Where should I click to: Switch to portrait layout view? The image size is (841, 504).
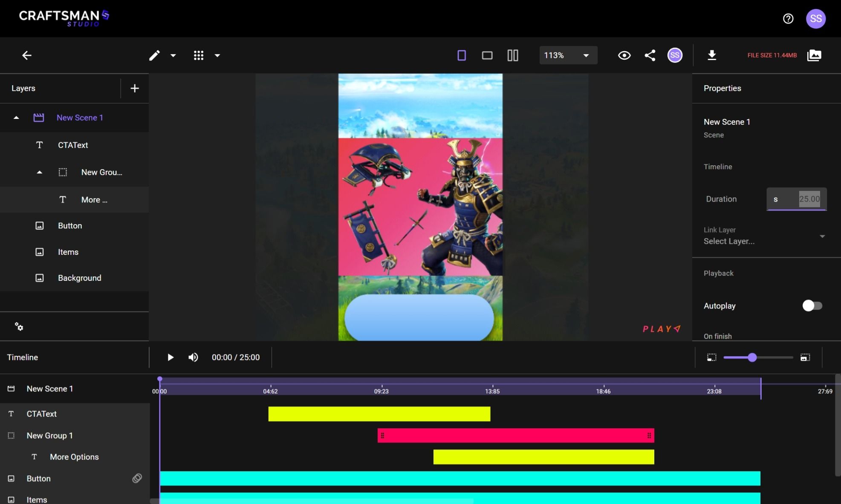tap(462, 55)
